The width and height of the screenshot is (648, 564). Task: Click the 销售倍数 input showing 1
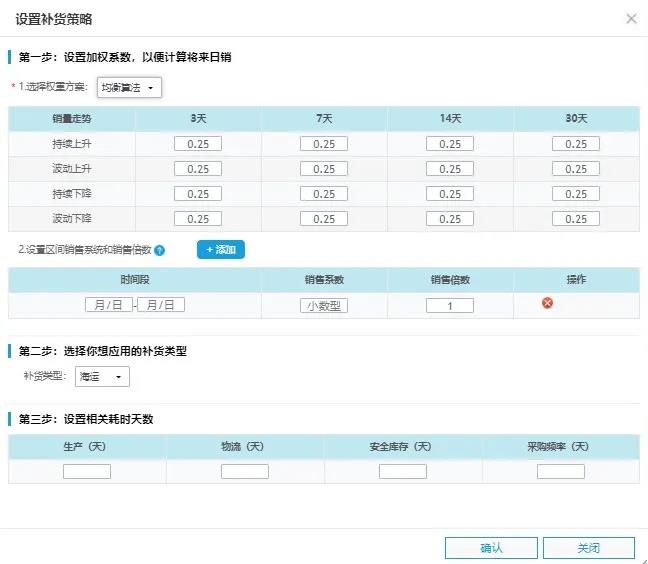coord(450,306)
